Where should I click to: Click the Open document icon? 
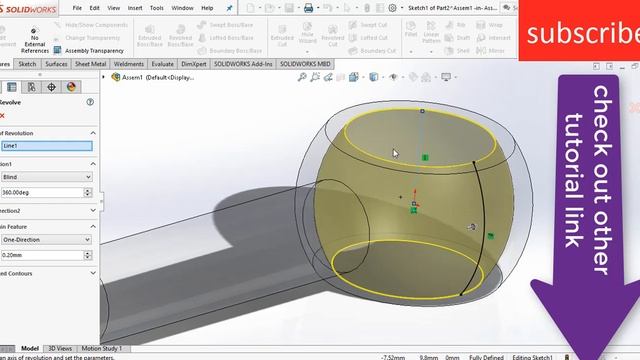[x=269, y=8]
